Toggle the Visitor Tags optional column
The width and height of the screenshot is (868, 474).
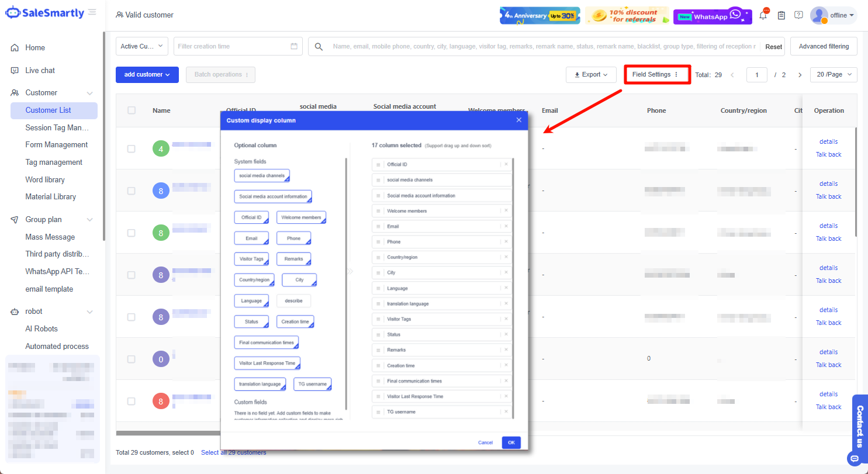point(251,258)
